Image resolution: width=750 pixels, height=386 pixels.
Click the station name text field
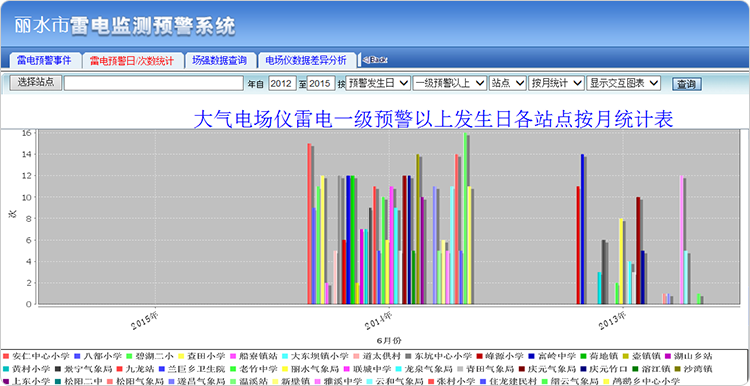154,83
